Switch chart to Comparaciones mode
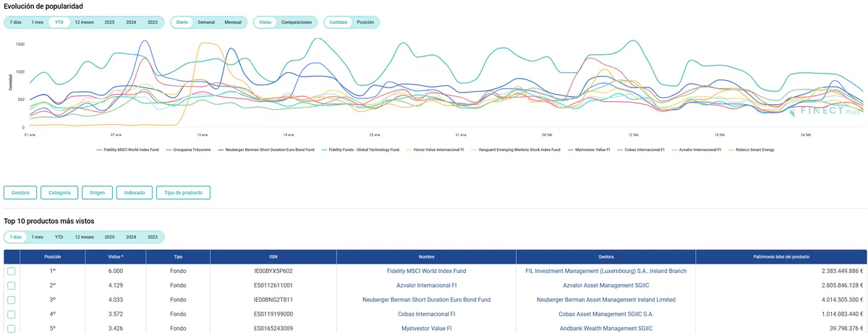The image size is (868, 333). coord(297,22)
